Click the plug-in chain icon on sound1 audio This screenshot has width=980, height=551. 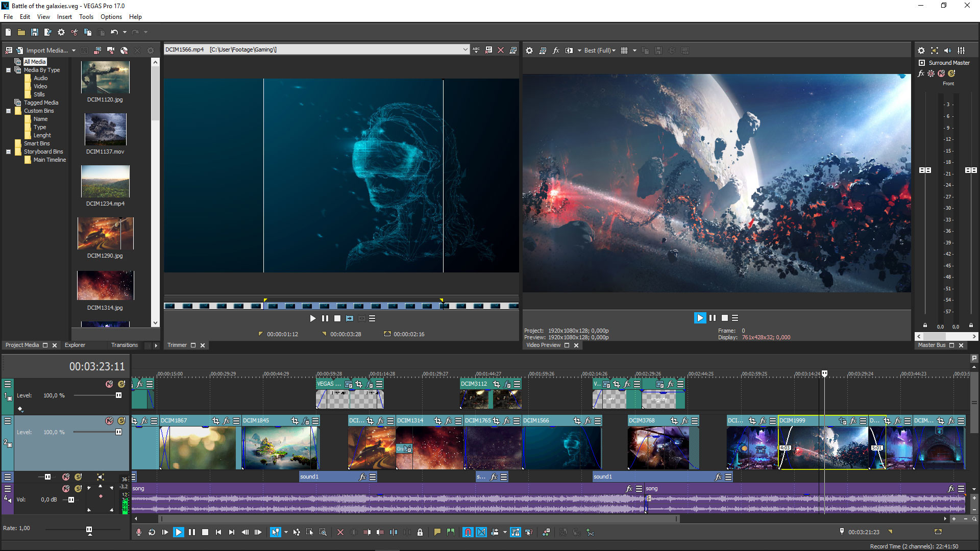tap(361, 477)
